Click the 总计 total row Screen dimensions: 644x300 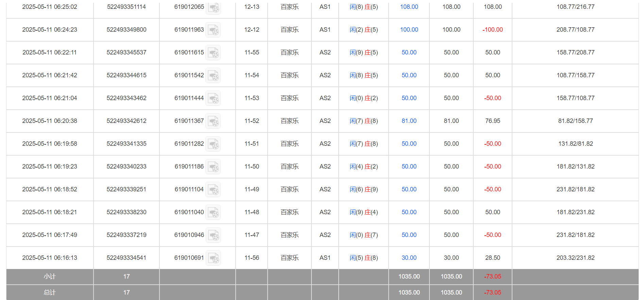pos(50,292)
